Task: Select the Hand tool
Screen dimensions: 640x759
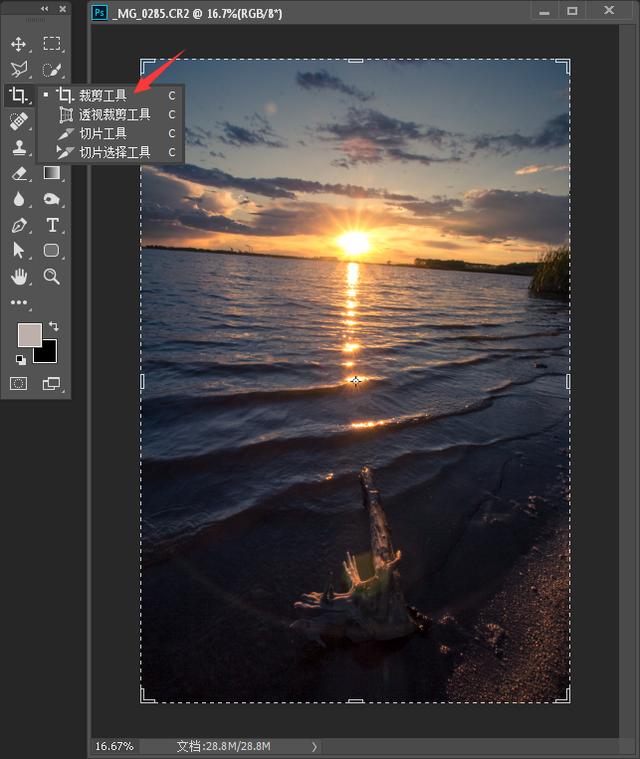Action: [18, 277]
